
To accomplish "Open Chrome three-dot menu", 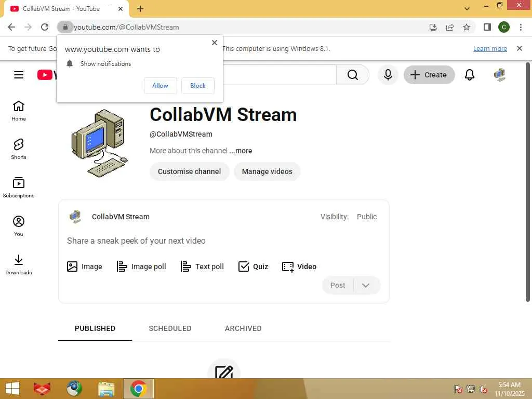I will click(x=521, y=27).
